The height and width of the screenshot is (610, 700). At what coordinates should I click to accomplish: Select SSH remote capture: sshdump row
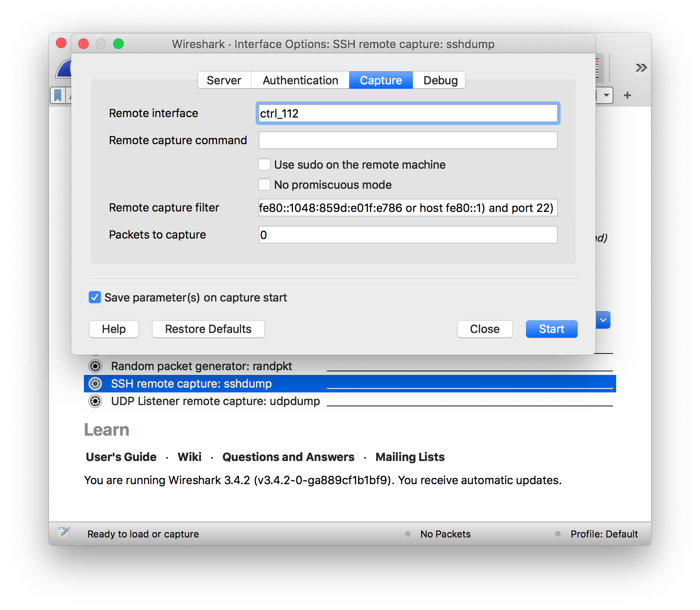tap(350, 384)
